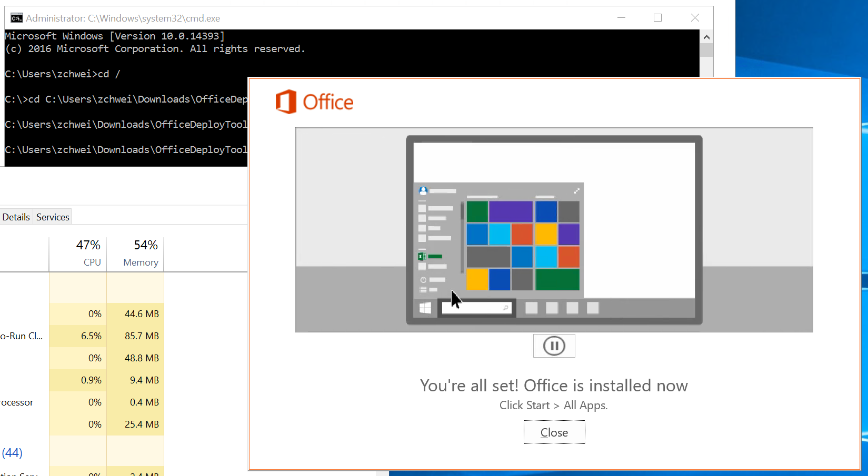Viewport: 868px width, 476px height.
Task: Select the Excel icon in the Start menu preview
Action: pos(422,257)
